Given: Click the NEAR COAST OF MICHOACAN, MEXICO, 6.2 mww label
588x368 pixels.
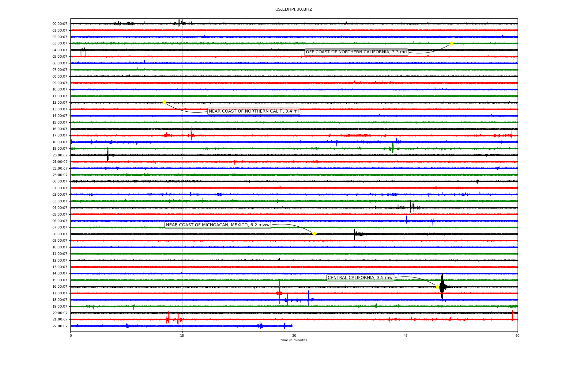Looking at the screenshot, I should point(218,225).
